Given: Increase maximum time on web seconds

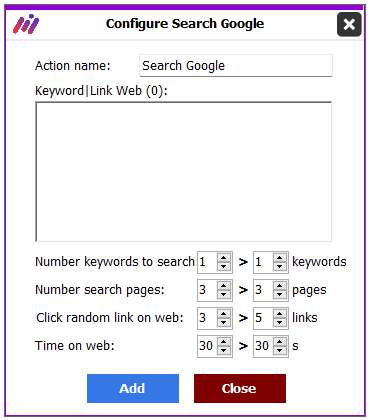Looking at the screenshot, I should click(280, 342).
